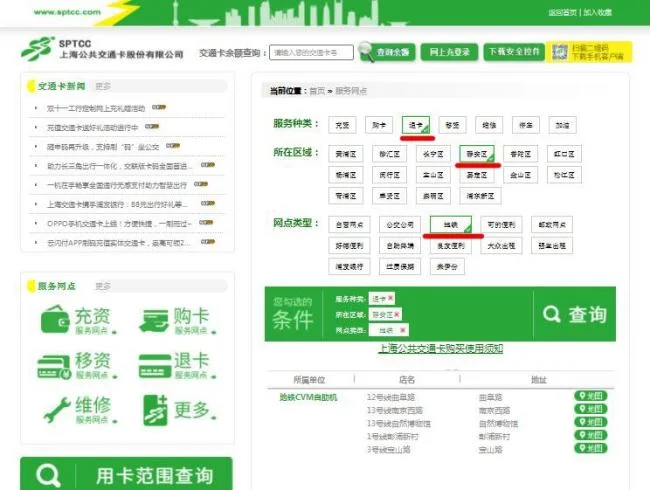650x490 pixels.
Task: Deselect the 退卡 service type
Action: 416,125
